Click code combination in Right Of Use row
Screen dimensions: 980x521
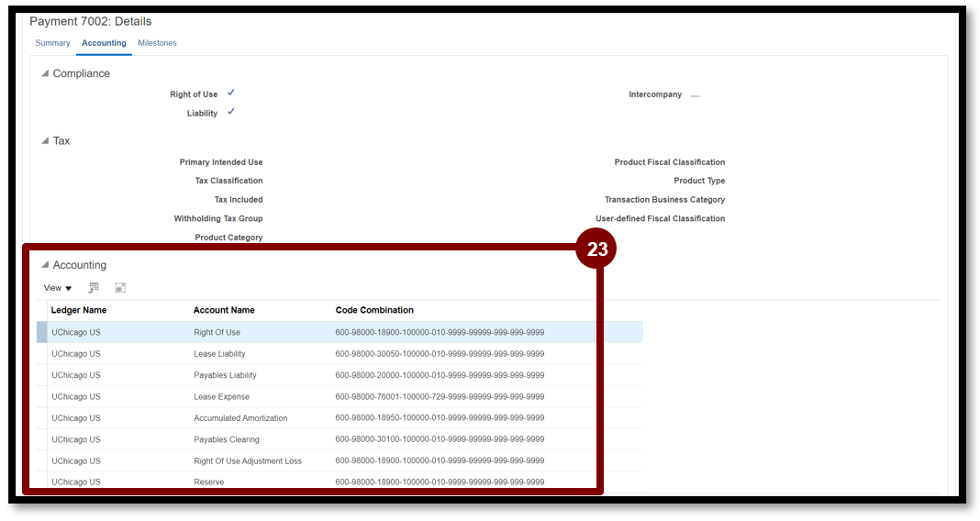coord(440,332)
